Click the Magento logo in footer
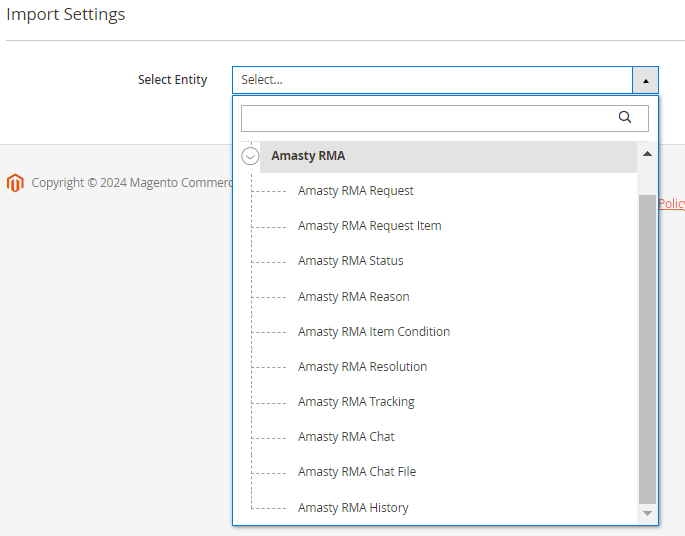Screen dimensions: 685x536 [x=15, y=183]
